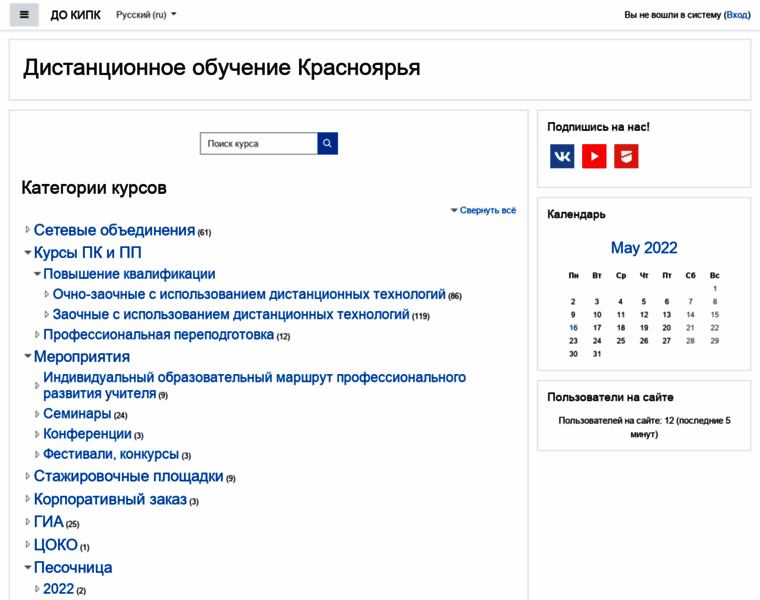
Task: Open the Курсы ПК и ПП category
Action: (88, 253)
